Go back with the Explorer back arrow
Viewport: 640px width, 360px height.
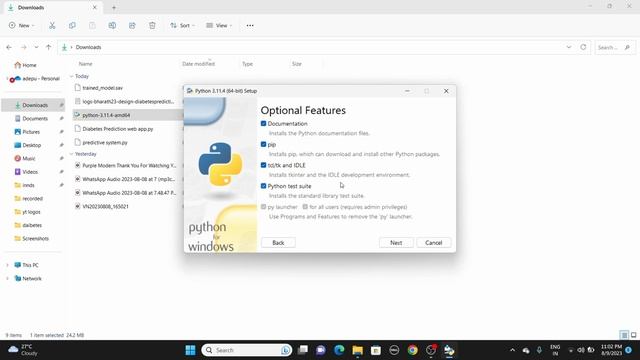tap(9, 47)
